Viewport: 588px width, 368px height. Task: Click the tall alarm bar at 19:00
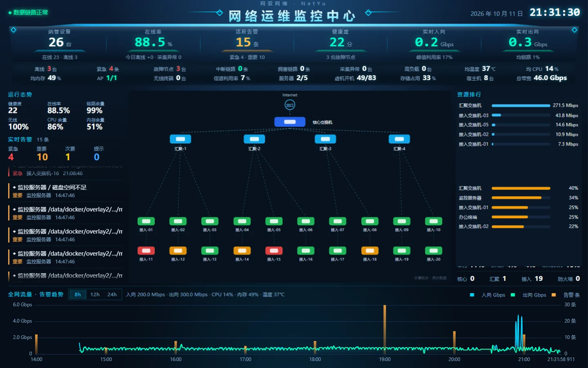(x=385, y=329)
